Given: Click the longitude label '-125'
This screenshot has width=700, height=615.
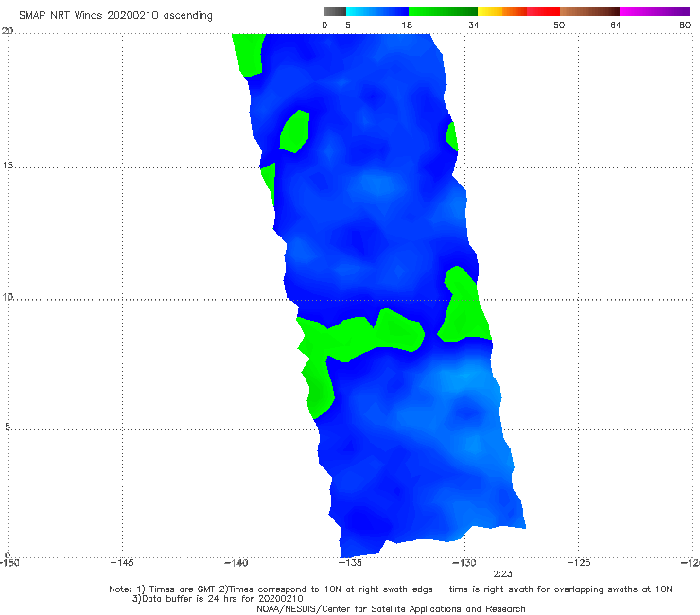Looking at the screenshot, I should [578, 563].
